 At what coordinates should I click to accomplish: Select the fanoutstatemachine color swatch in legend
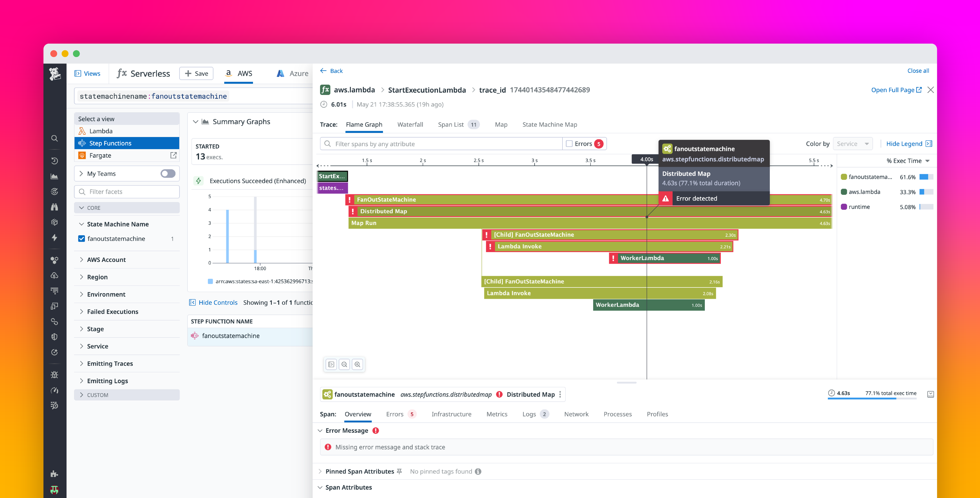pos(844,177)
